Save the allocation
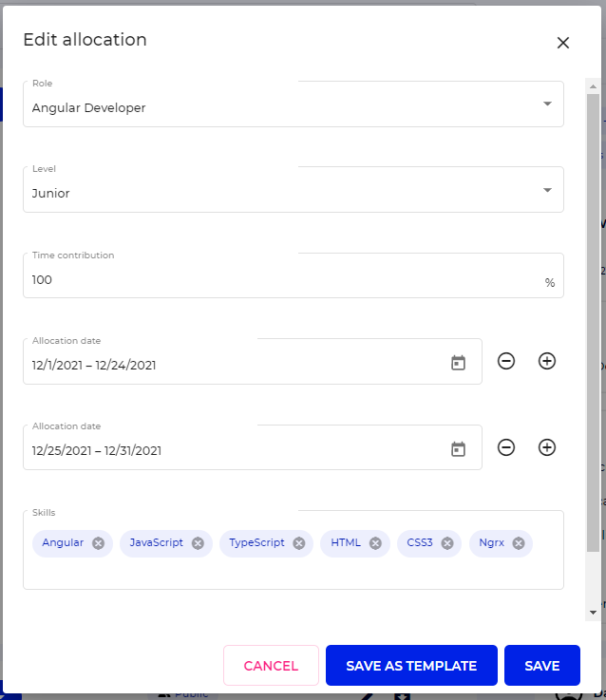The width and height of the screenshot is (606, 700). tap(542, 665)
